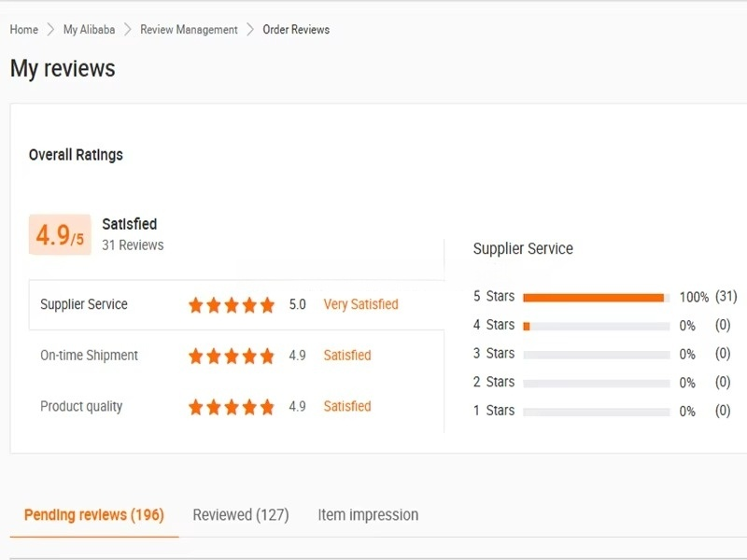The width and height of the screenshot is (747, 560).
Task: Switch to Pending reviews tab
Action: pyautogui.click(x=93, y=515)
